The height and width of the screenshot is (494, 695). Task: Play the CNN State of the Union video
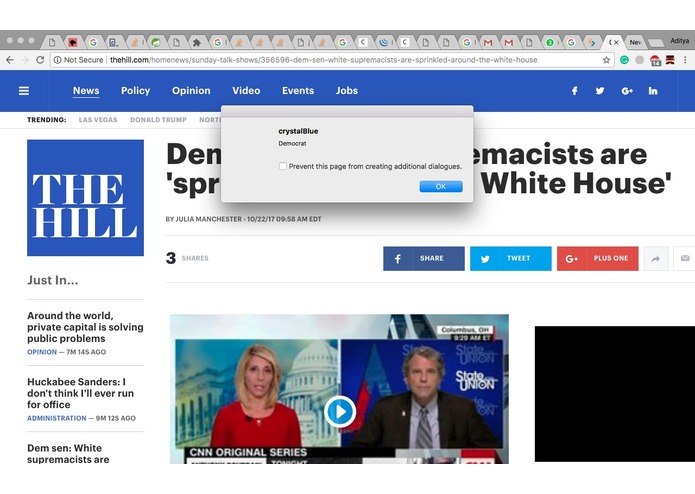[340, 412]
